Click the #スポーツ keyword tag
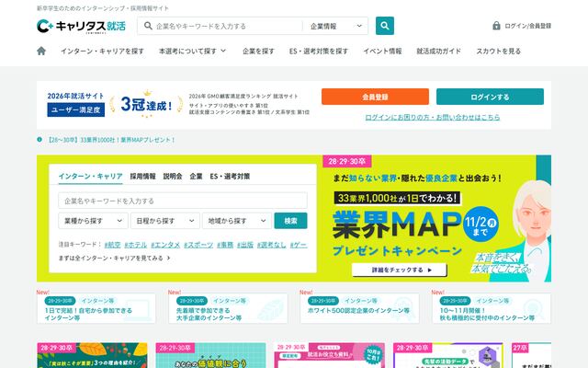The height and width of the screenshot is (368, 588). point(198,245)
